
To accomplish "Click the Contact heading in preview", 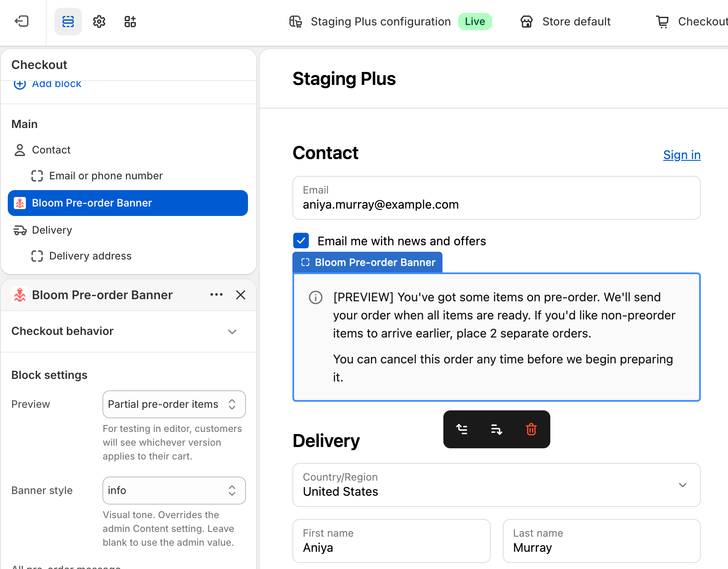I will click(x=326, y=153).
